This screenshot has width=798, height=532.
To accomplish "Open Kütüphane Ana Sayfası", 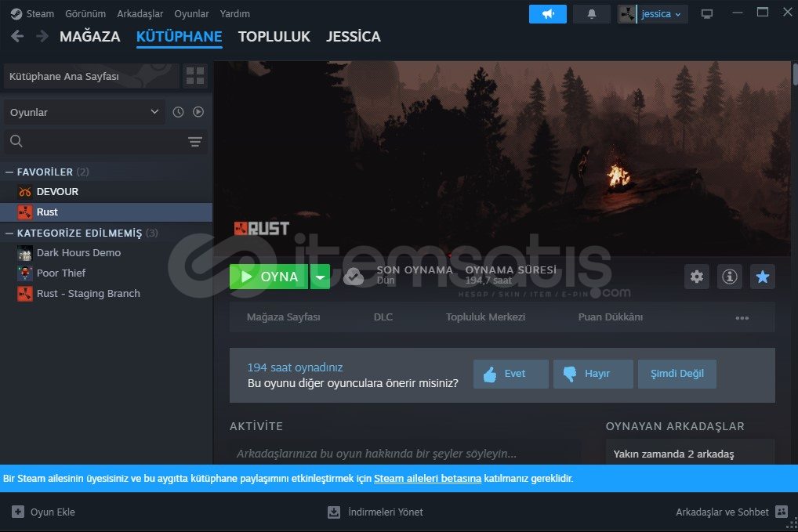I will tap(92, 76).
